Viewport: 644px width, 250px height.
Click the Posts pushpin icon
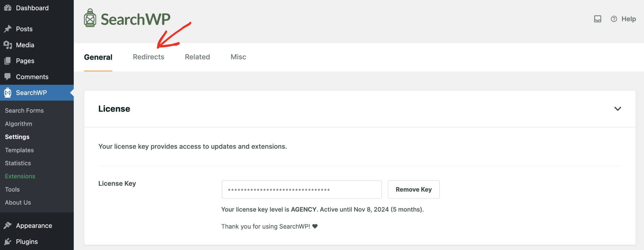(x=8, y=29)
